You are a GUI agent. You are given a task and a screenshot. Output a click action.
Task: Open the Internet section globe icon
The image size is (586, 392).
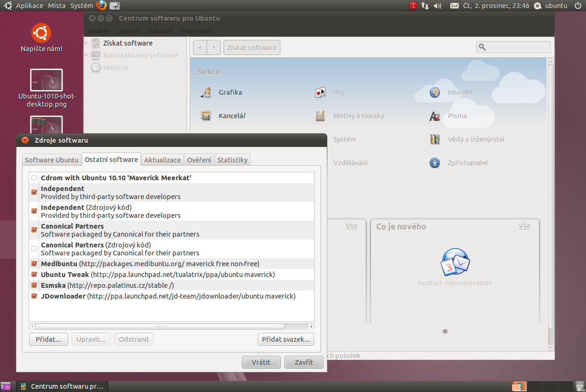coord(435,92)
